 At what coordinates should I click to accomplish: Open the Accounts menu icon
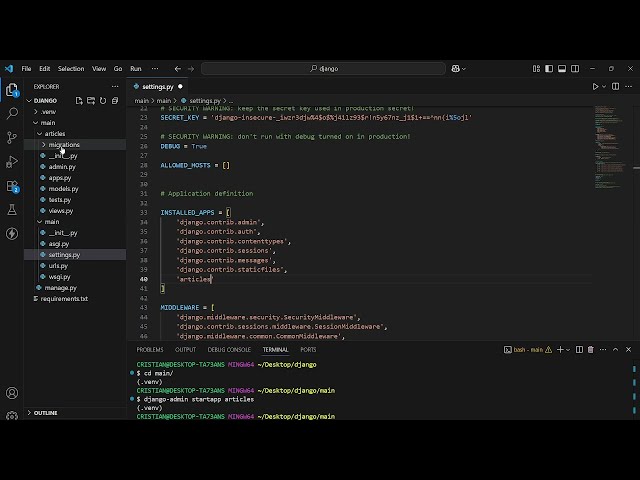tap(12, 393)
